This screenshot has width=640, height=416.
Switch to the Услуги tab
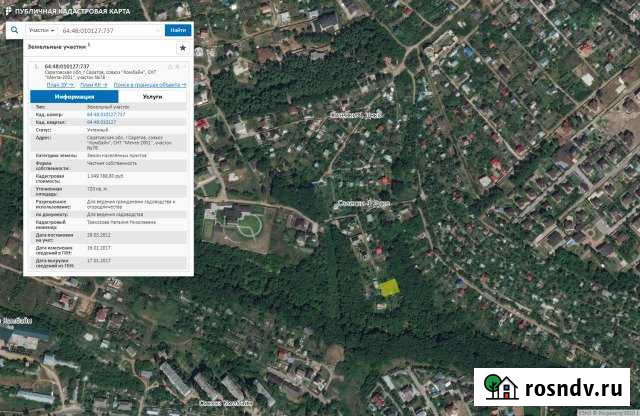point(152,97)
